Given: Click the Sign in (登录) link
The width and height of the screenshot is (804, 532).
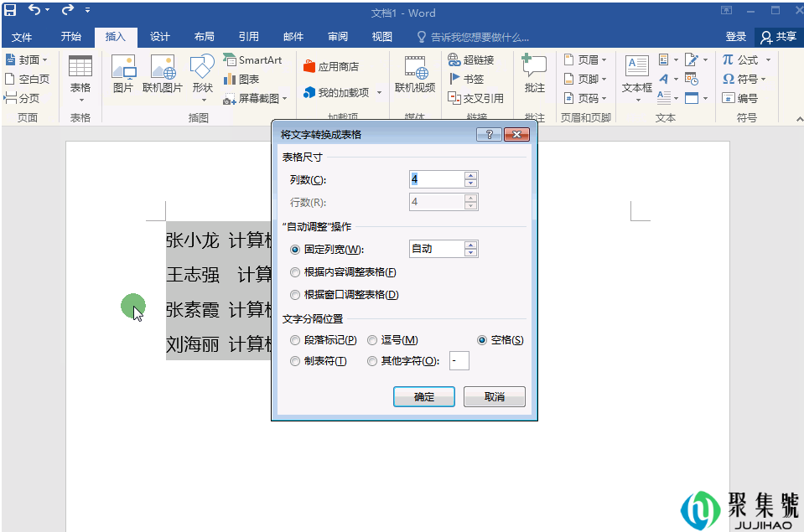Looking at the screenshot, I should (736, 37).
